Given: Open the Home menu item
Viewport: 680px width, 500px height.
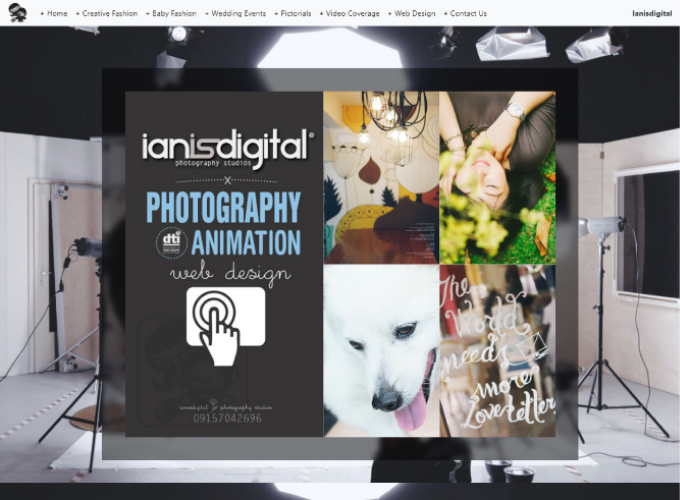Looking at the screenshot, I should tap(54, 14).
